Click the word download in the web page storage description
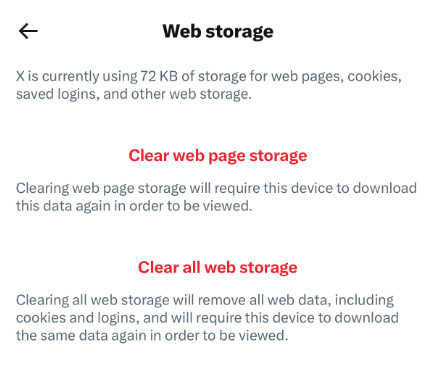428x369 pixels. 385,188
